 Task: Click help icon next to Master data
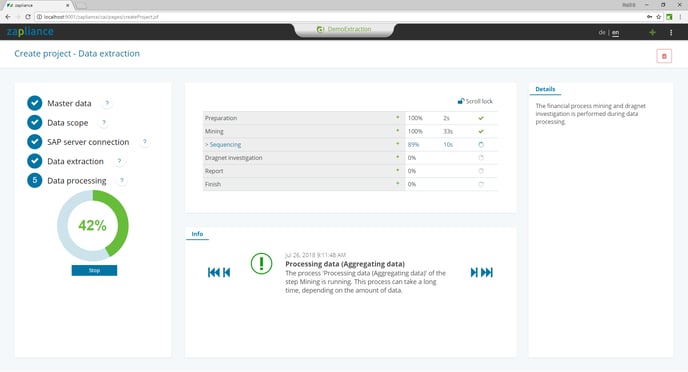coord(107,103)
